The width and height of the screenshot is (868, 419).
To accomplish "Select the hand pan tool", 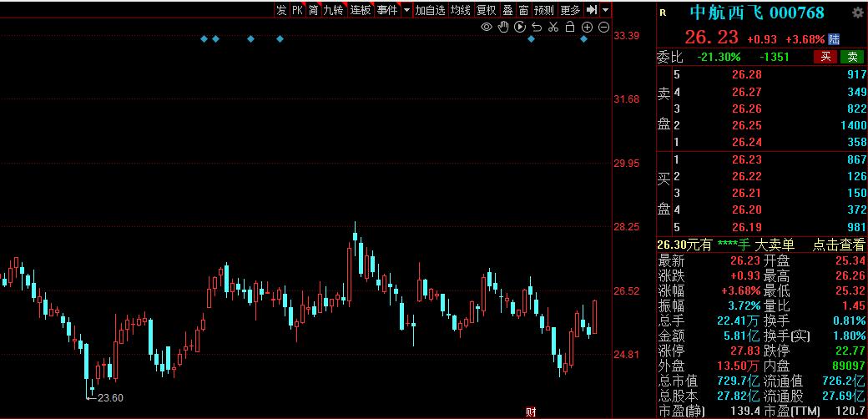I will (x=503, y=27).
